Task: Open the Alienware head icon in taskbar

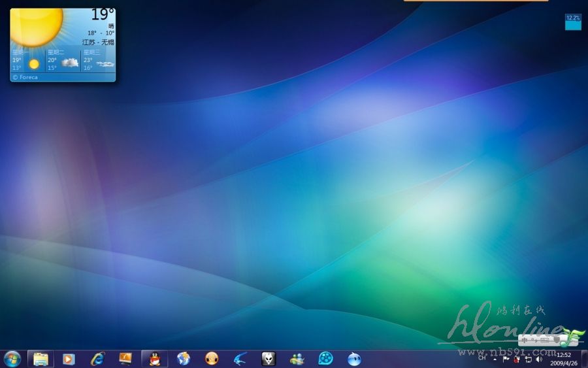Action: (x=269, y=358)
